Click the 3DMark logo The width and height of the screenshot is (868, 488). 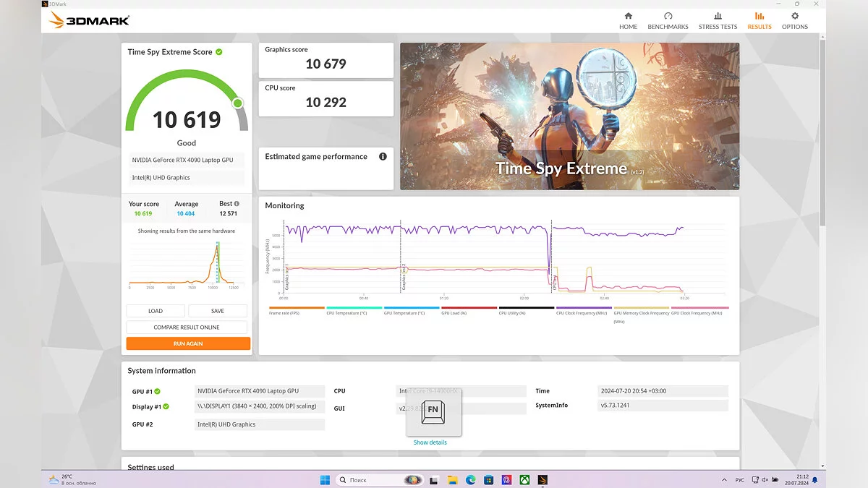point(89,21)
